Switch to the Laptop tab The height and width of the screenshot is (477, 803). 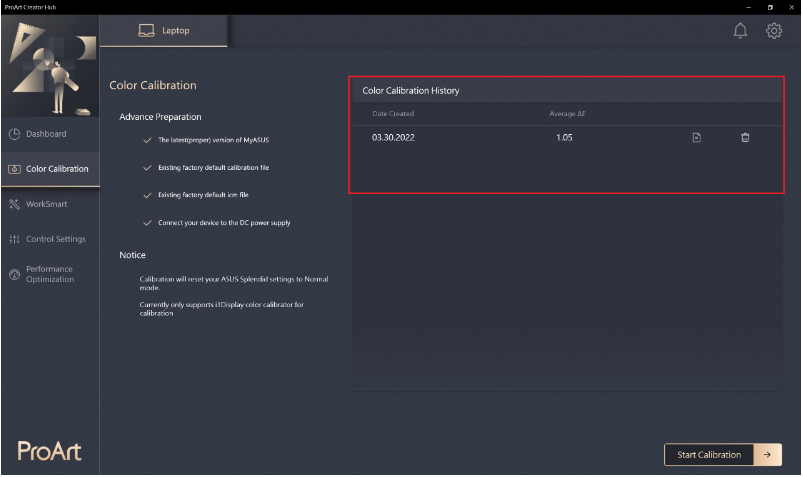coord(163,31)
